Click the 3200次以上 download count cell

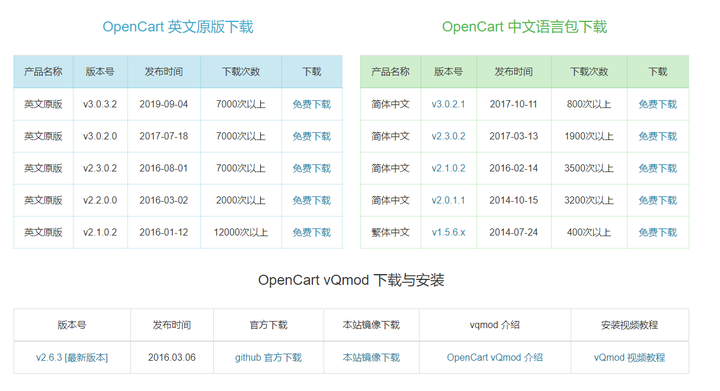589,201
